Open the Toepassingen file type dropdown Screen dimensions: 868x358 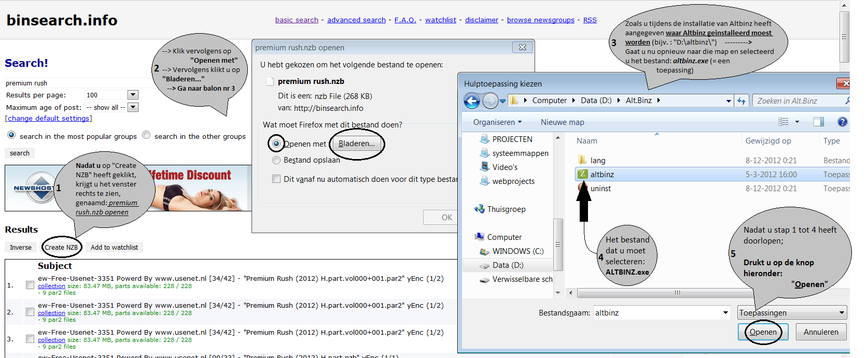pyautogui.click(x=792, y=313)
